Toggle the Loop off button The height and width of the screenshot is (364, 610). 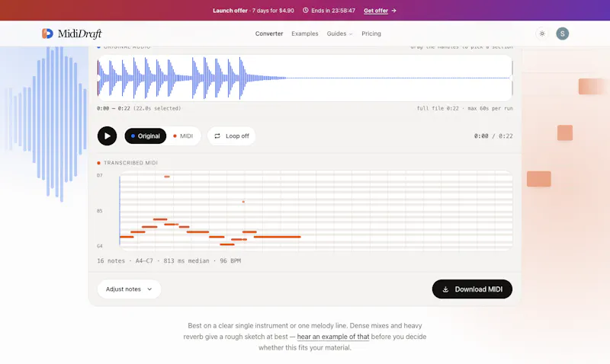pyautogui.click(x=232, y=136)
